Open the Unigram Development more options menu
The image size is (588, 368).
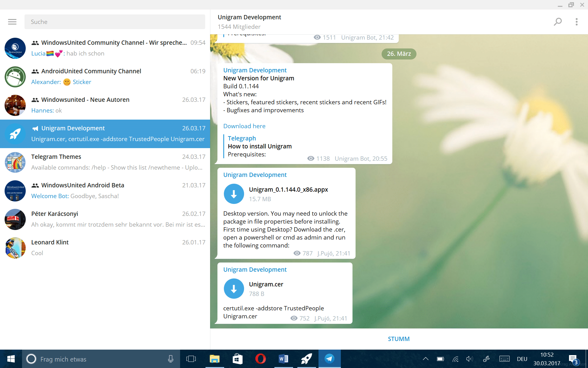[577, 21]
